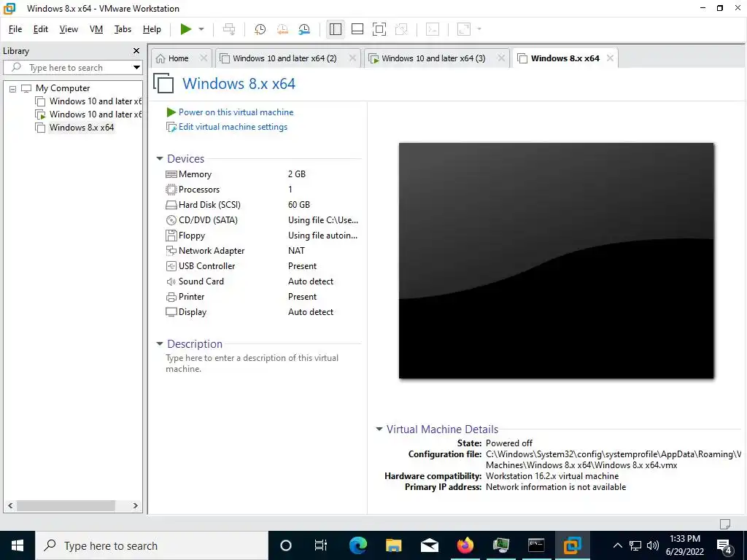Open File Explorer from the taskbar
The width and height of the screenshot is (747, 560).
click(x=393, y=545)
